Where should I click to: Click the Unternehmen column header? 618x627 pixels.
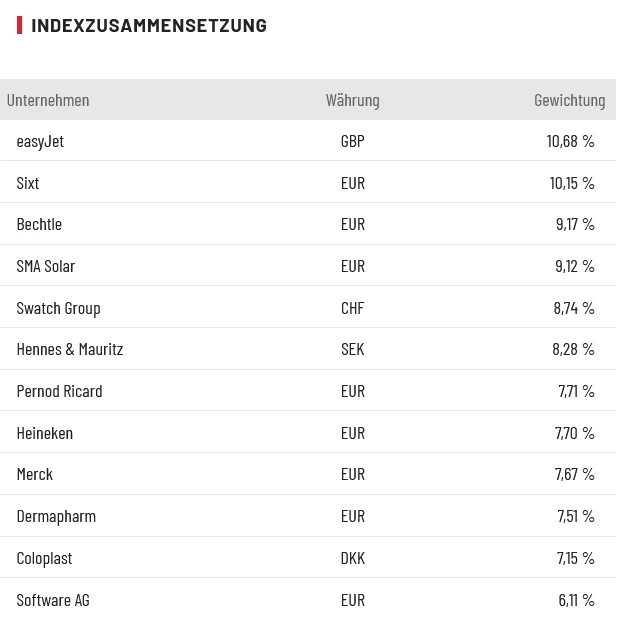48,100
